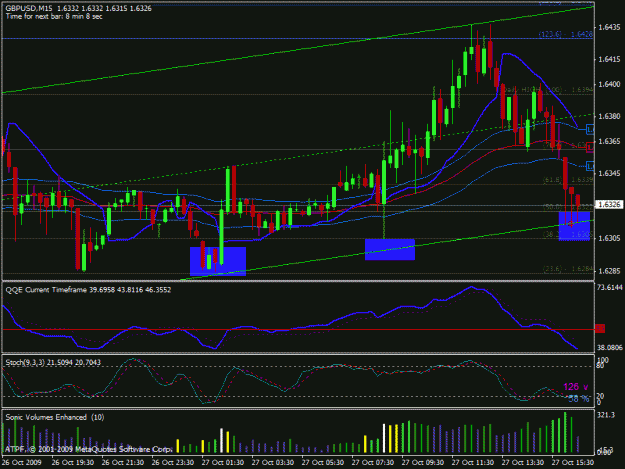Click the blue level tag just above 1.6345
The height and width of the screenshot is (469, 625).
(x=590, y=166)
